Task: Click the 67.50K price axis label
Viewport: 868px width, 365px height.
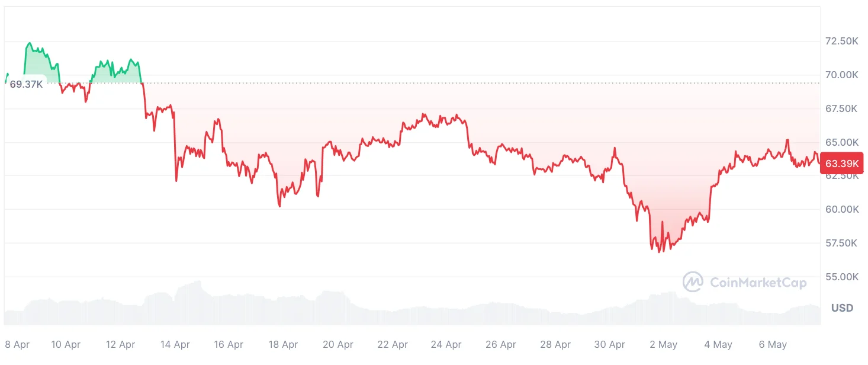Action: pyautogui.click(x=841, y=108)
